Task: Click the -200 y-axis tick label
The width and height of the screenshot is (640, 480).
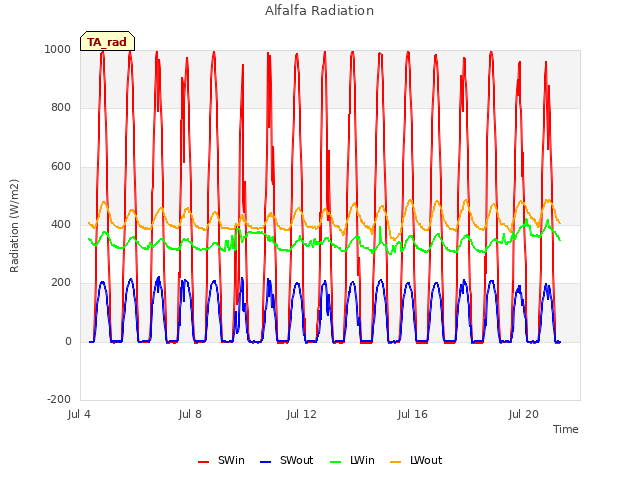Action: 59,399
